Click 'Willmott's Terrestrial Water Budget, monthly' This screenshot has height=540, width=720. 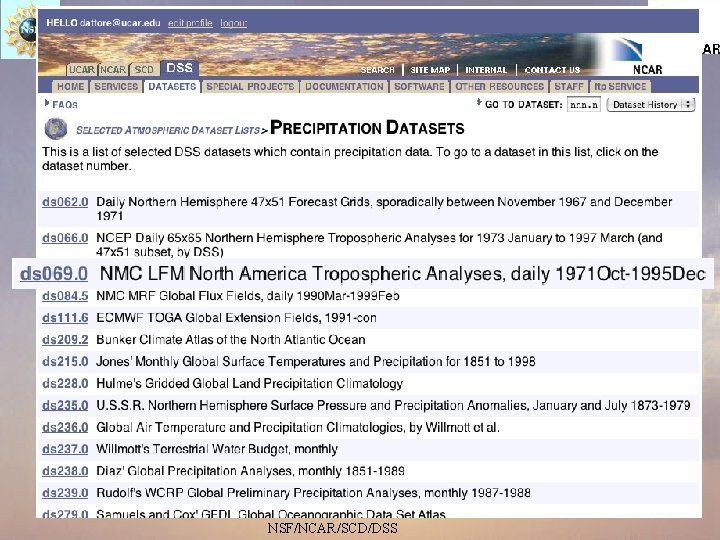pyautogui.click(x=217, y=449)
